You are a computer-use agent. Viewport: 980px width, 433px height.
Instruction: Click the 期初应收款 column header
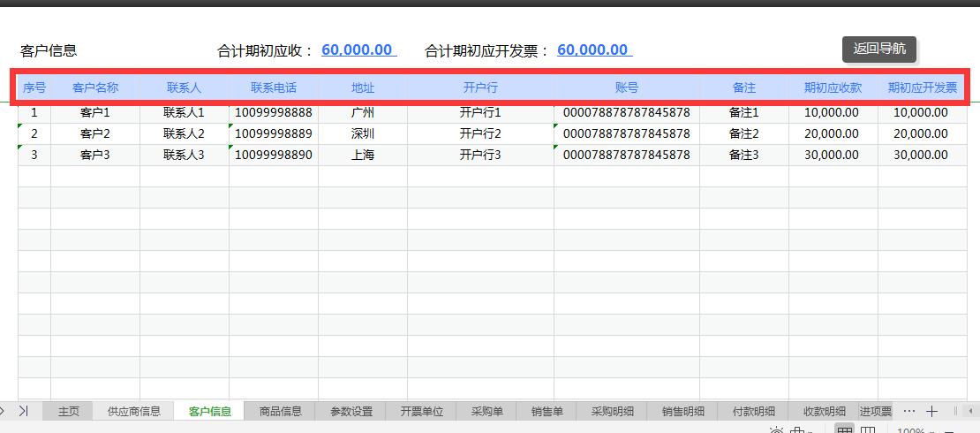833,87
